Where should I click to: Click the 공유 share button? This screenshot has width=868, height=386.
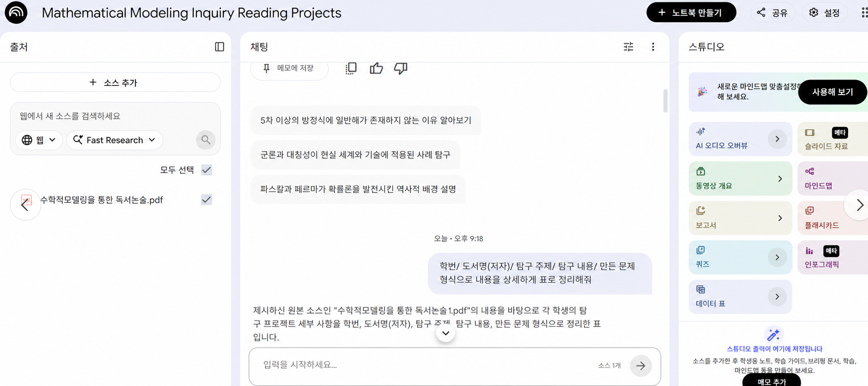(x=772, y=12)
